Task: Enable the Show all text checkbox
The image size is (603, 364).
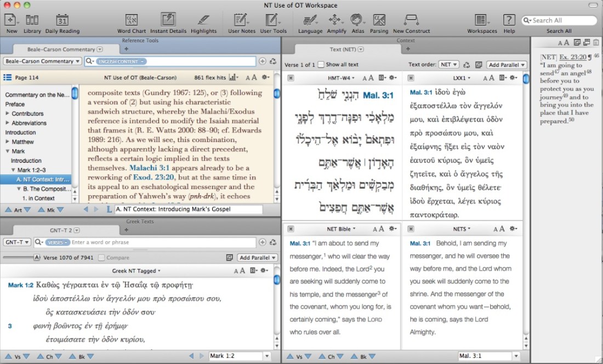Action: tap(321, 65)
